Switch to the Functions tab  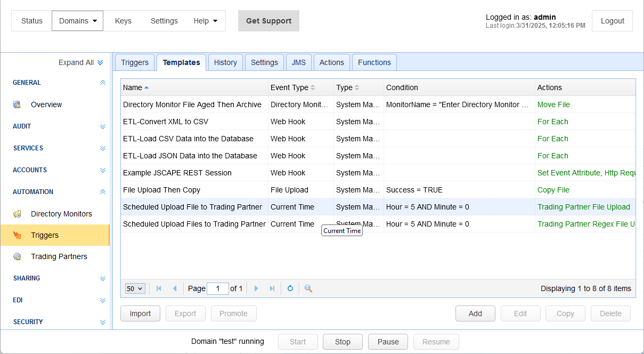point(374,62)
